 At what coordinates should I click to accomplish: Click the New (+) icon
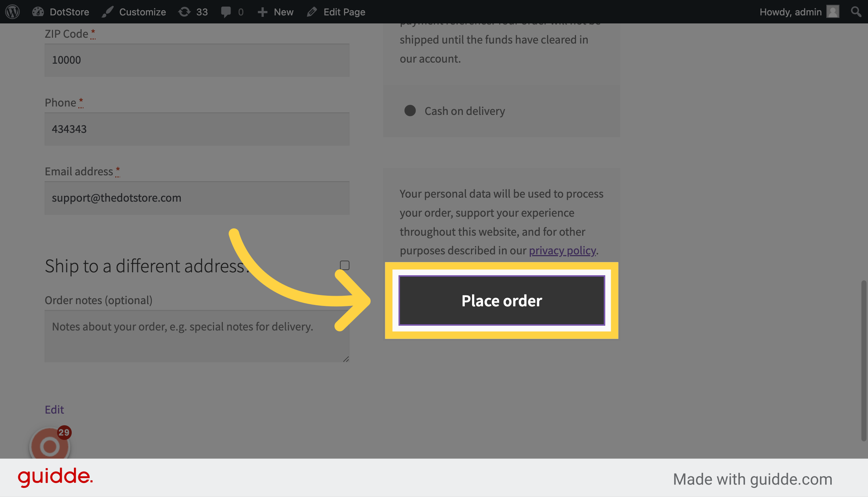pyautogui.click(x=262, y=11)
